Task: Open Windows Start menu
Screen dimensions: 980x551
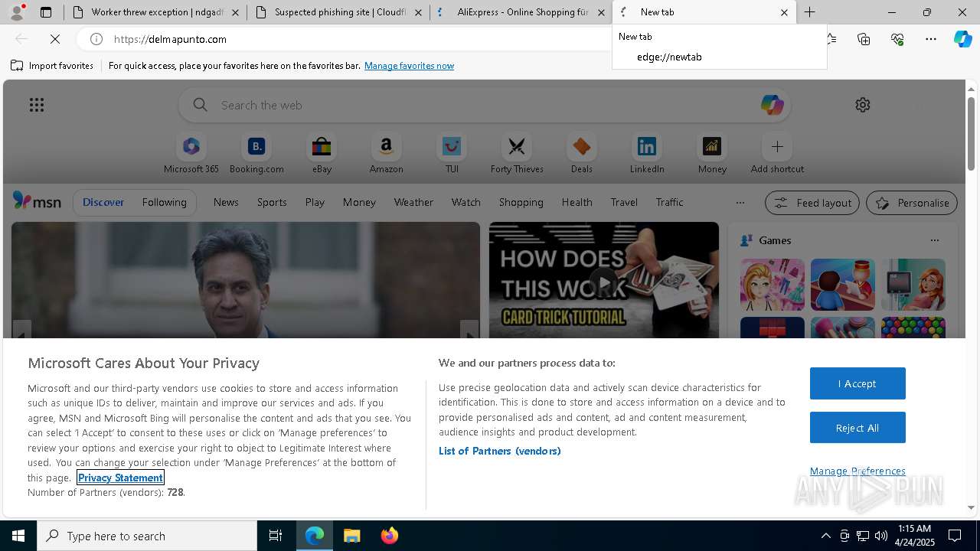Action: point(18,536)
